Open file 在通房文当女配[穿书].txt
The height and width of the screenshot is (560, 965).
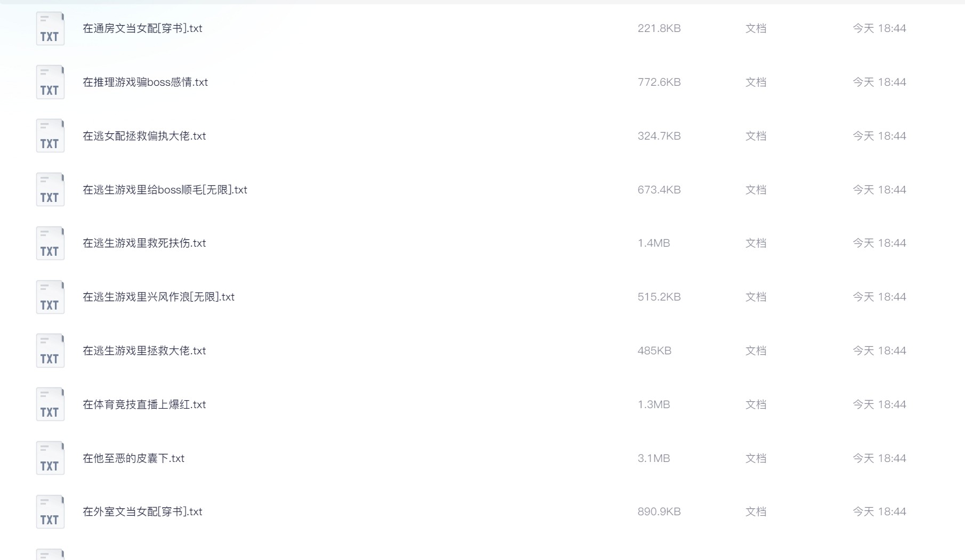(142, 28)
